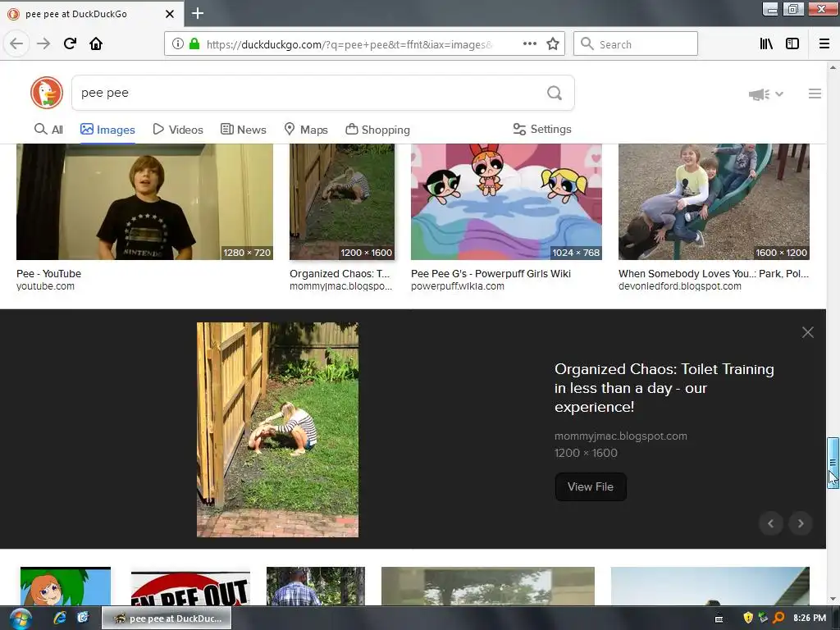
Task: Click the View File button
Action: [591, 487]
